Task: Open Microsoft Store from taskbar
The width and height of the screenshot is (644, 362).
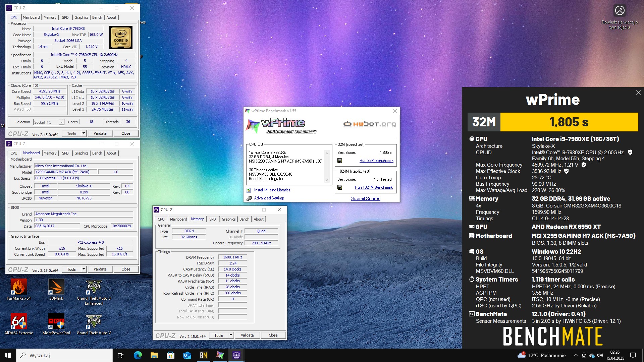Action: (170, 355)
